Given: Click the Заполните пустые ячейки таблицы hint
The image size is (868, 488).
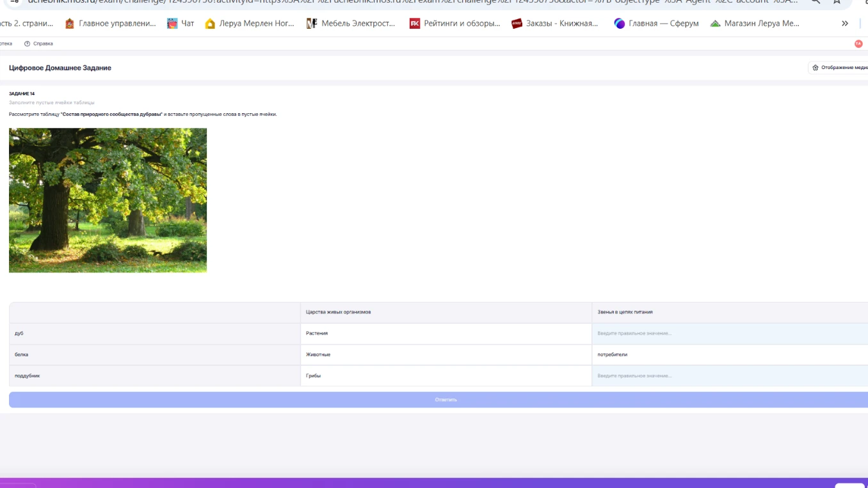Looking at the screenshot, I should pyautogui.click(x=52, y=102).
